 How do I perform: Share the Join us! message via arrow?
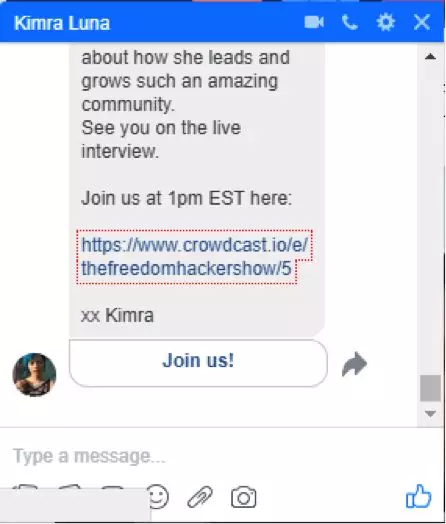point(354,364)
